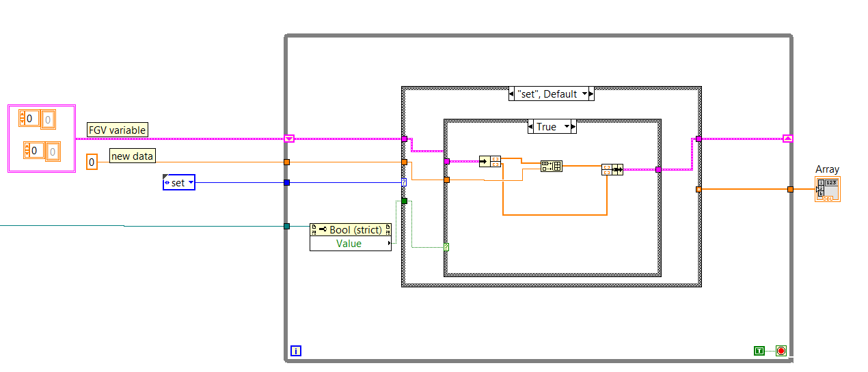This screenshot has height=372, width=868.
Task: Click the teal tunnel on while loop border
Action: click(x=286, y=226)
